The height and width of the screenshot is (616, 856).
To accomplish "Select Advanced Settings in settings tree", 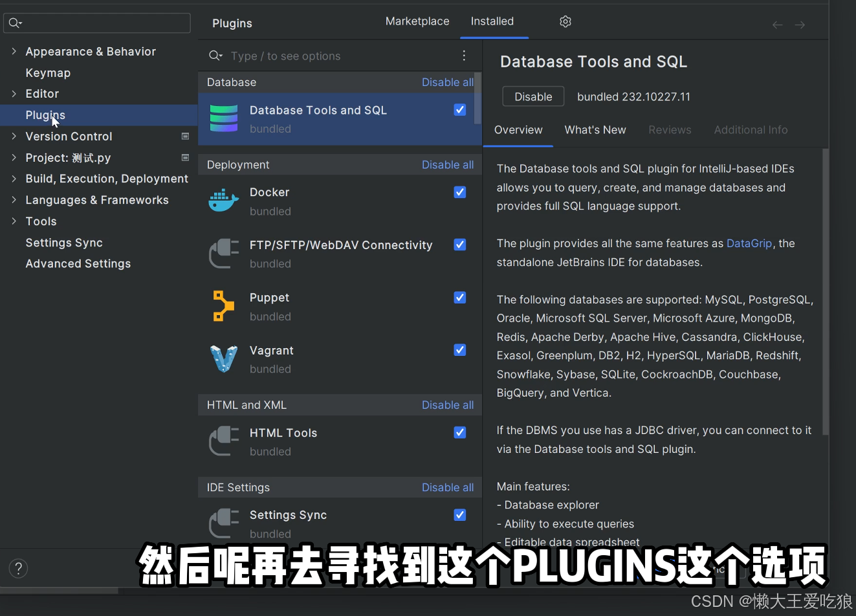I will click(x=78, y=264).
